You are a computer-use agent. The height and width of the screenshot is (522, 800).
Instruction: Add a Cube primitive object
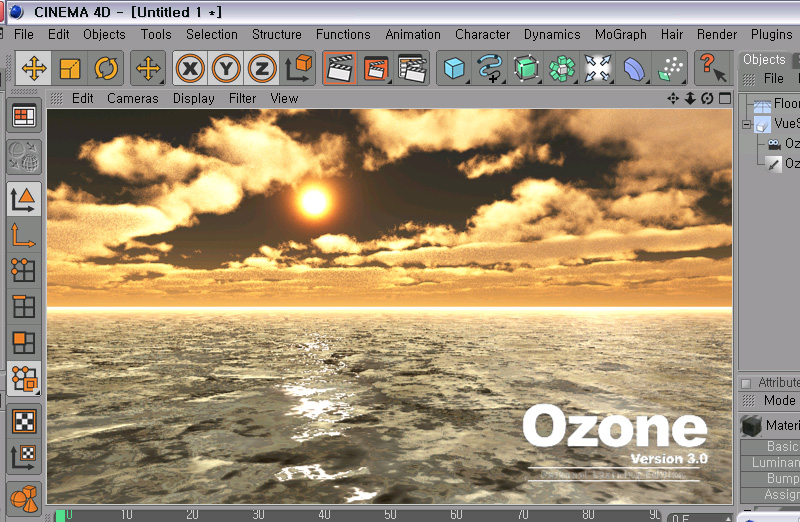[x=454, y=68]
